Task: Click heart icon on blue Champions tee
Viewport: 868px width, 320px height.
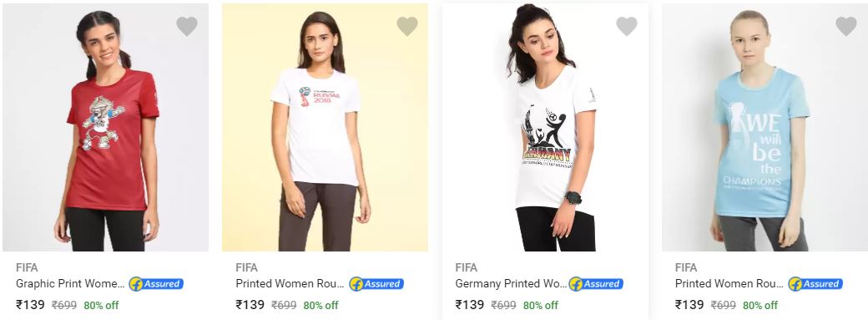Action: tap(845, 26)
